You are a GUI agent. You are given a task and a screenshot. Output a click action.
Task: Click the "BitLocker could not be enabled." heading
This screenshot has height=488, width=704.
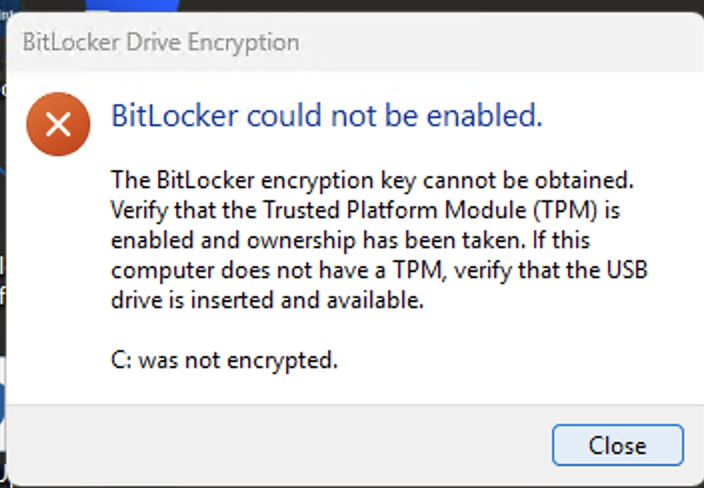[x=327, y=116]
